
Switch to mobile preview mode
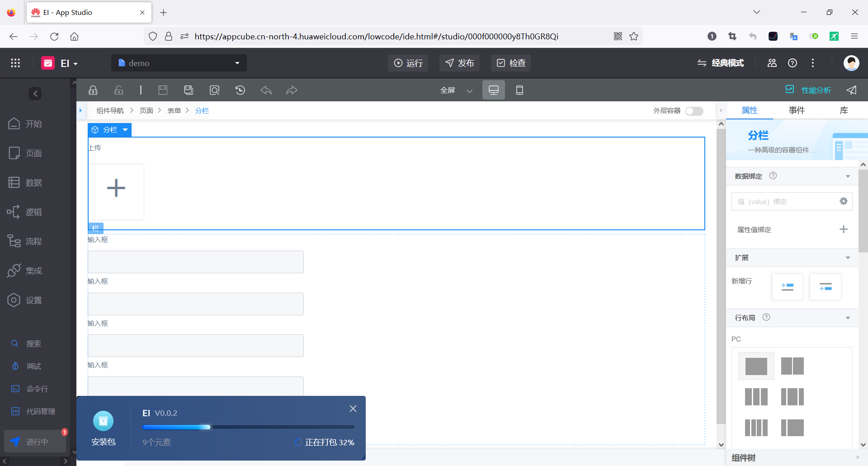pyautogui.click(x=519, y=90)
